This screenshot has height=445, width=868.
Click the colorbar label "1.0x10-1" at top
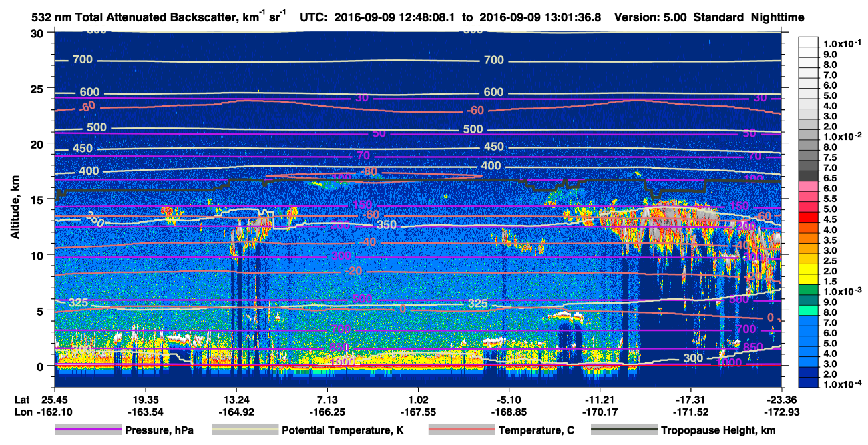coord(843,44)
